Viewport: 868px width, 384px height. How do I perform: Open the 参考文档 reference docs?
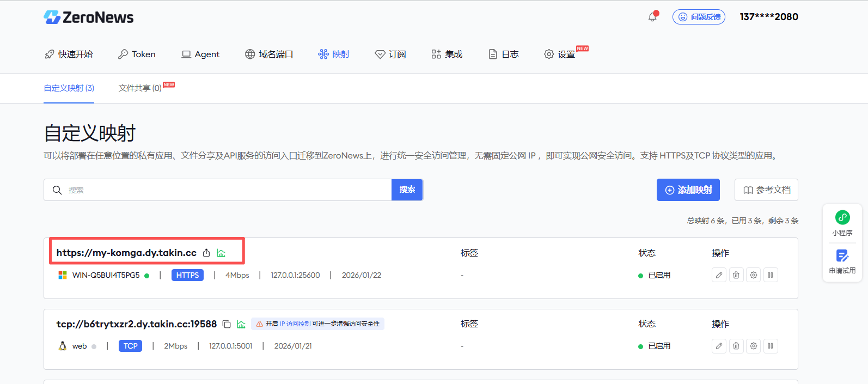[766, 190]
